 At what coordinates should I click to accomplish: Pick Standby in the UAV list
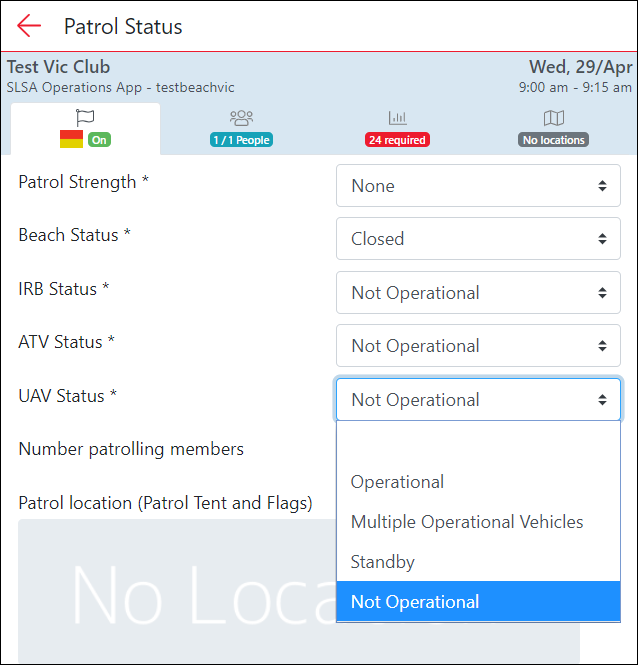(382, 562)
